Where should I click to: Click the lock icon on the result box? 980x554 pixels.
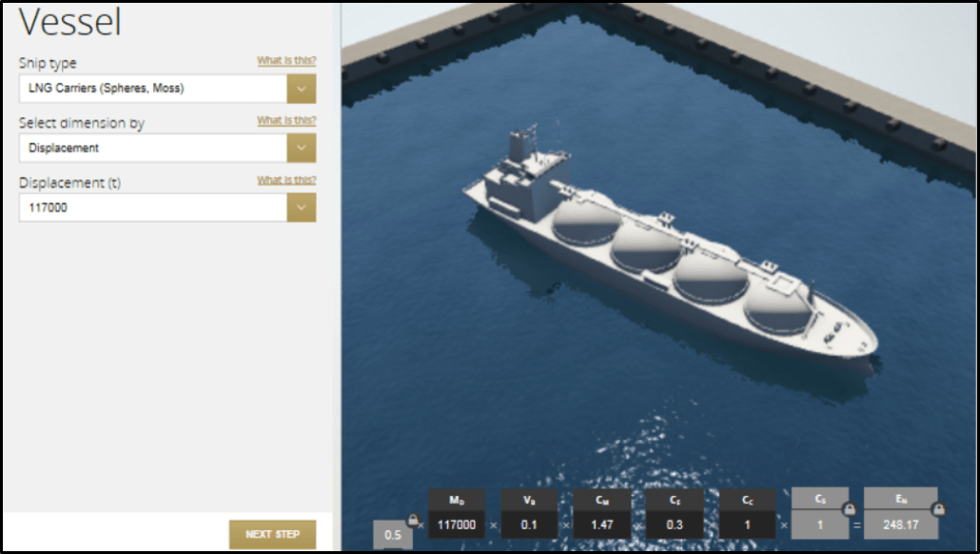coord(938,510)
